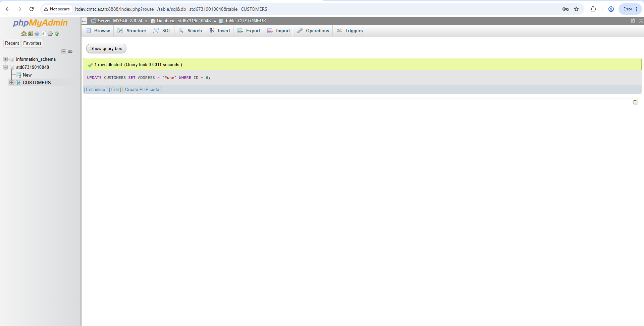Open page-related settings gear in breadcrumb bar

pos(633,21)
